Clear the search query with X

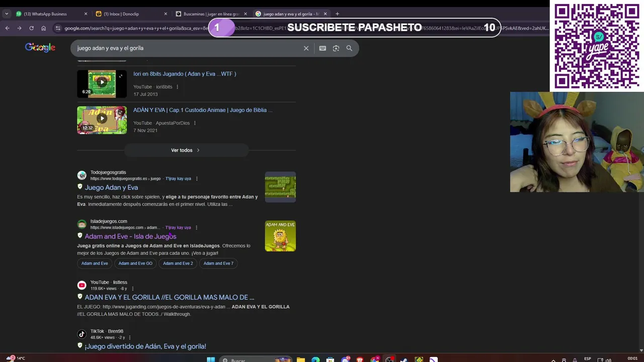point(306,48)
